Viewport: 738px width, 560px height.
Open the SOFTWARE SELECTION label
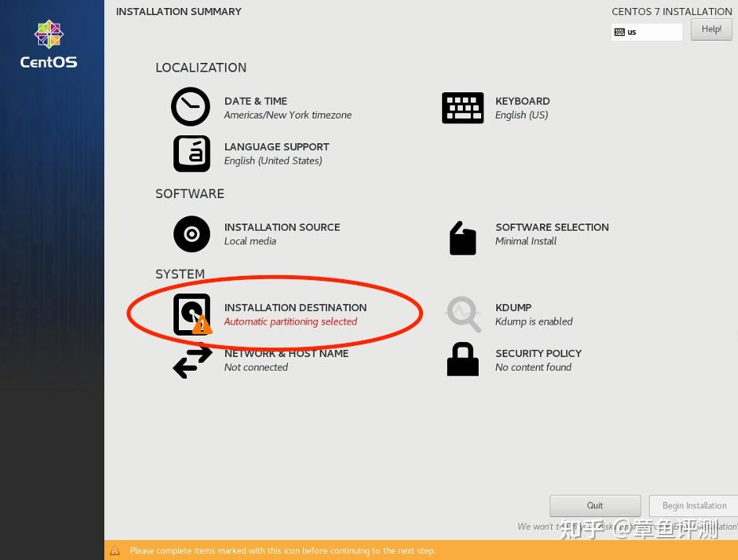pyautogui.click(x=552, y=227)
